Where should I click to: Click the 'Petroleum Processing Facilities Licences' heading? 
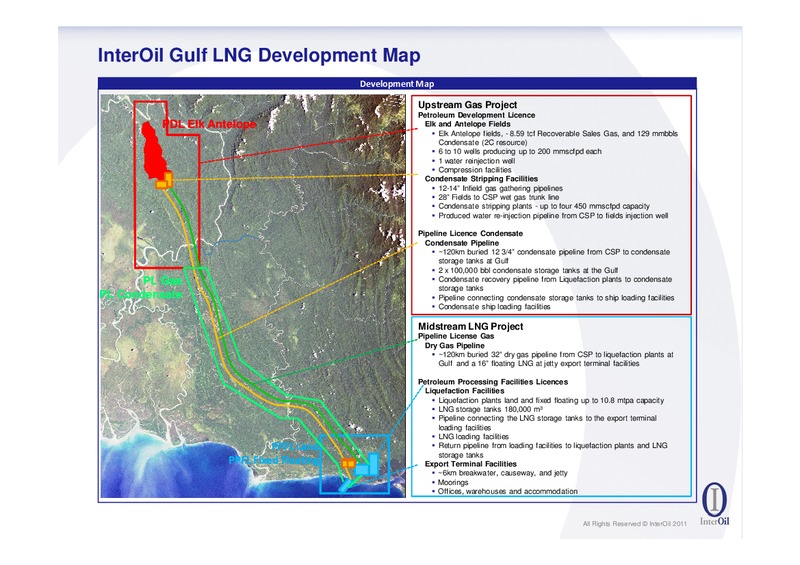click(493, 382)
